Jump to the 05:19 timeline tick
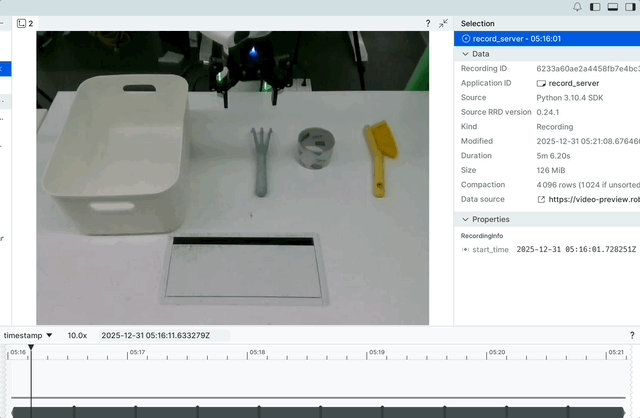This screenshot has height=418, width=640. point(377,352)
